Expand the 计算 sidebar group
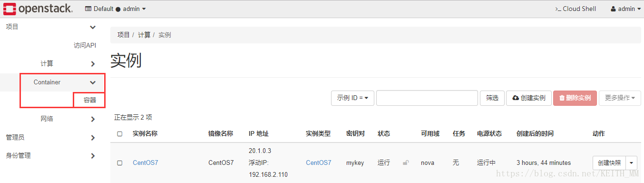Screen dimensions: 644x183 point(93,64)
